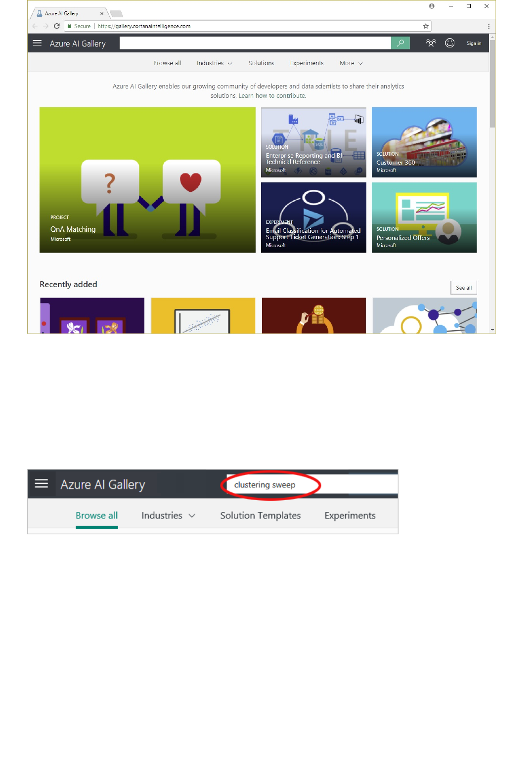Click Azure AI Gallery logo text in browser header
Screen dimensions: 532x776
pyautogui.click(x=78, y=43)
